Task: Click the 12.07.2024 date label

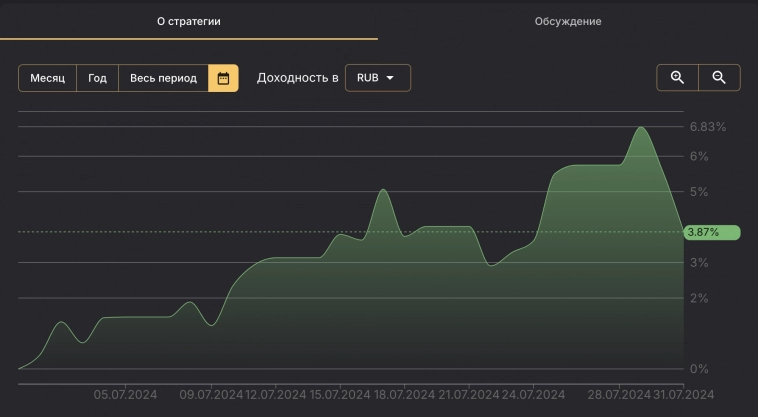Action: pyautogui.click(x=276, y=395)
